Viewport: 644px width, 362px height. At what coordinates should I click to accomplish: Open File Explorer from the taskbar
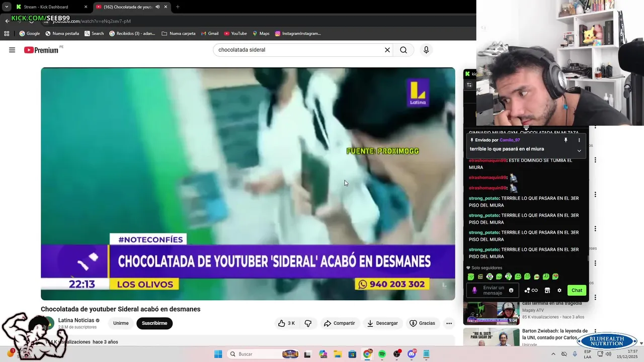338,354
